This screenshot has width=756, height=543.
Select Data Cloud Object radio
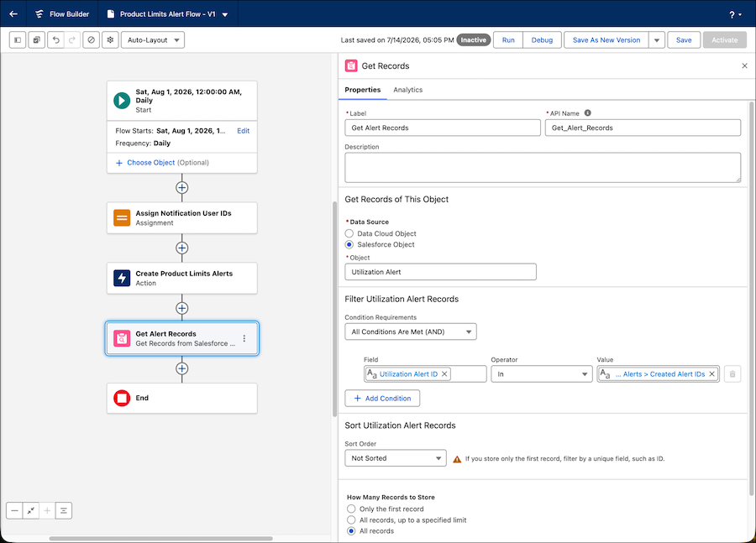pos(349,233)
